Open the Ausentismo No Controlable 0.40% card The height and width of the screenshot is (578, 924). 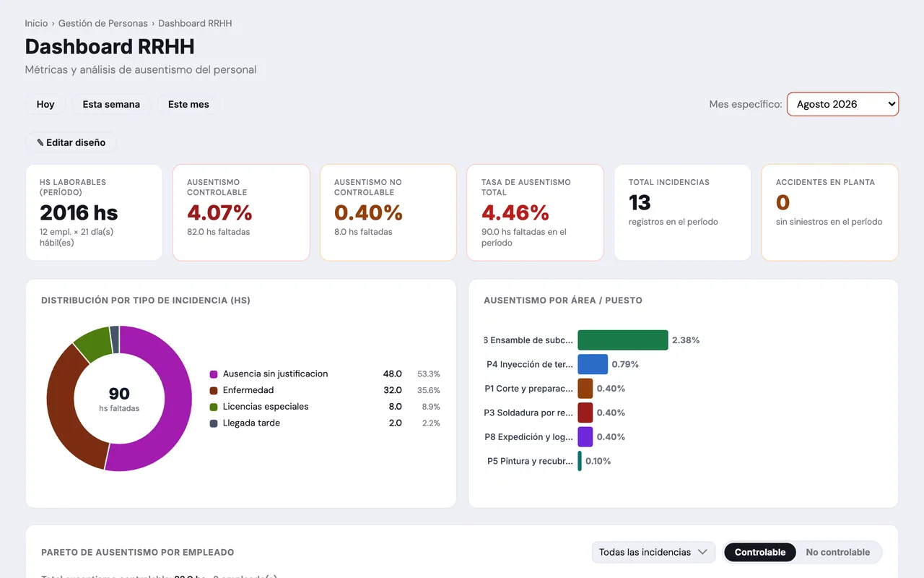pyautogui.click(x=388, y=212)
